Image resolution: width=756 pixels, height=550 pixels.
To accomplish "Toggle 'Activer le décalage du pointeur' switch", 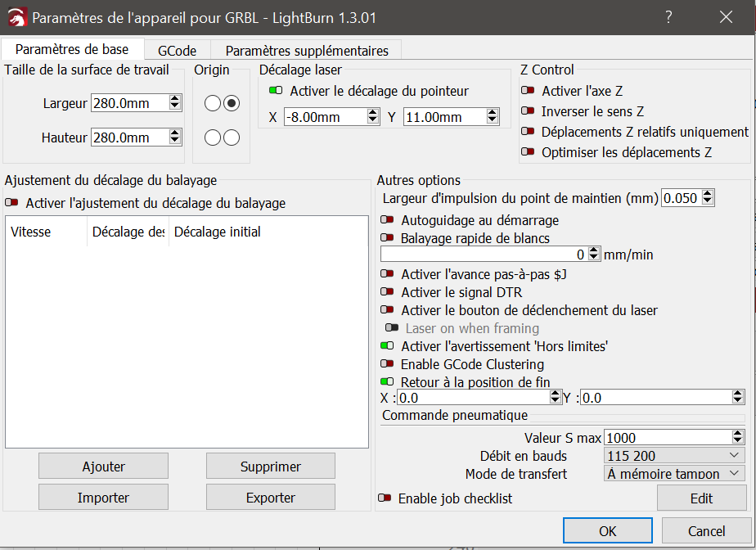I will 275,92.
